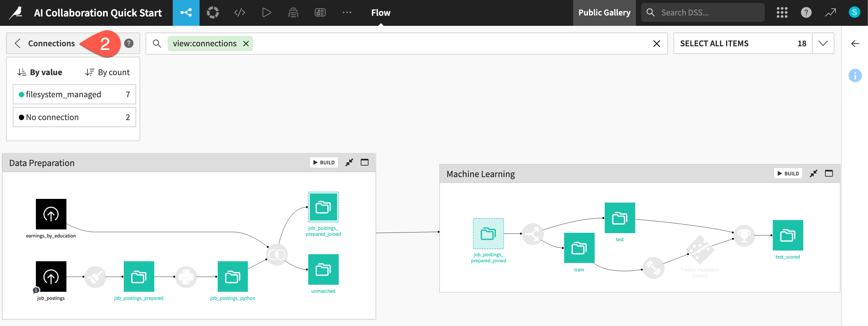This screenshot has height=326, width=868.
Task: Open the blue info details icon
Action: tap(855, 75)
